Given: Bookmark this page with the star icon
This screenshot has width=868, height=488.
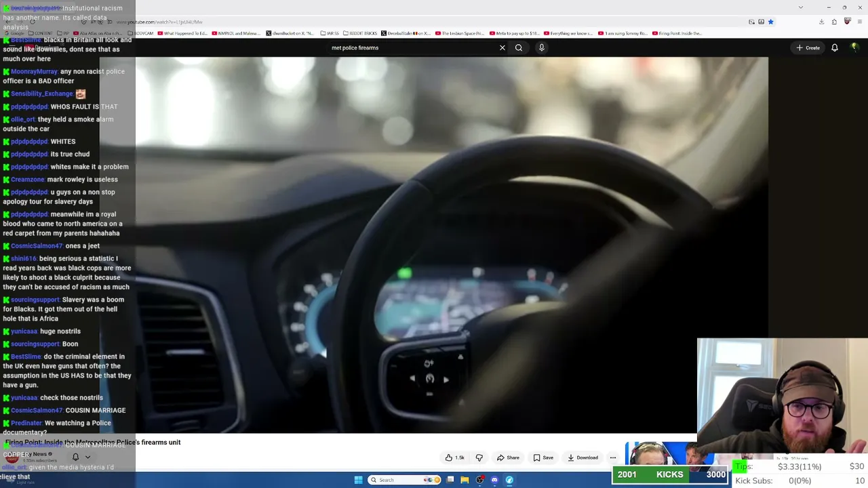Looking at the screenshot, I should (770, 22).
